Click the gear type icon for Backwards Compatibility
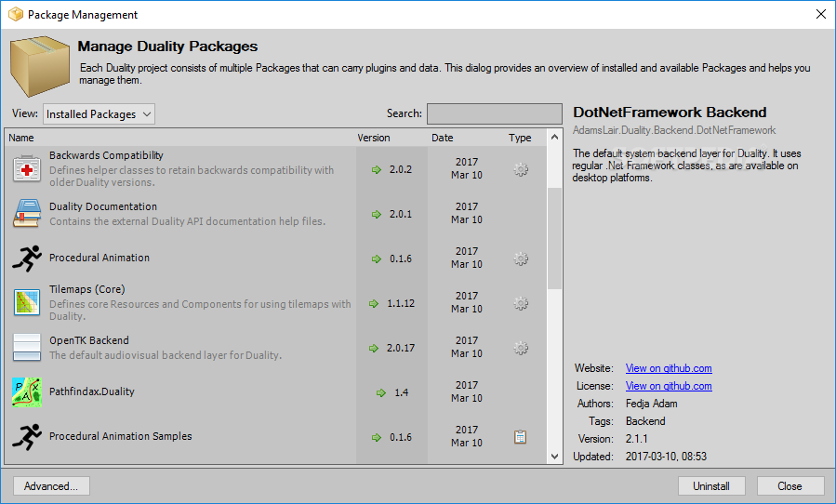 tap(521, 169)
